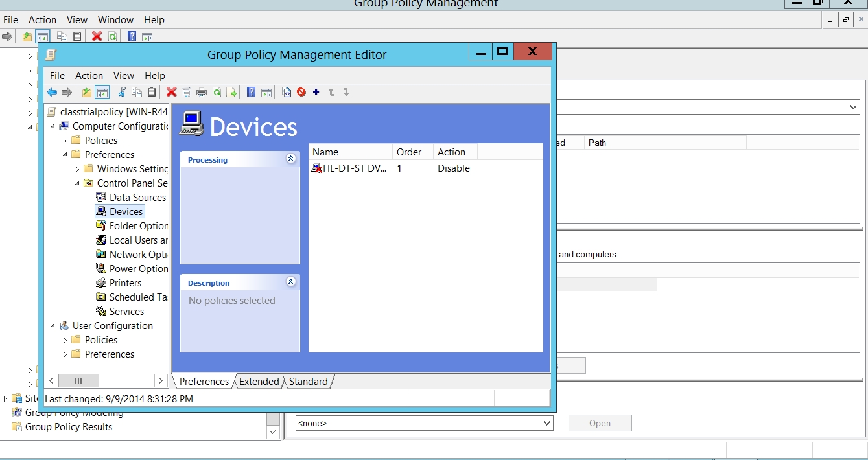Switch to the Extended tab

pyautogui.click(x=259, y=382)
